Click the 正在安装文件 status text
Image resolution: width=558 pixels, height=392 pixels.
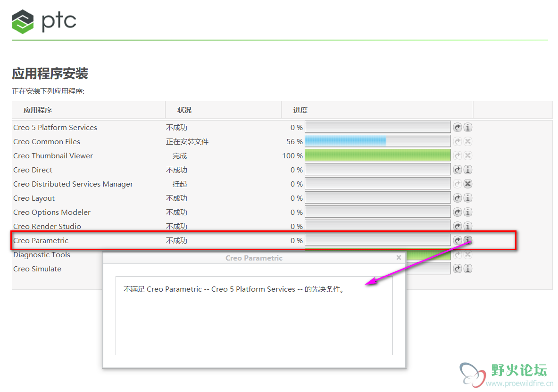click(x=187, y=141)
